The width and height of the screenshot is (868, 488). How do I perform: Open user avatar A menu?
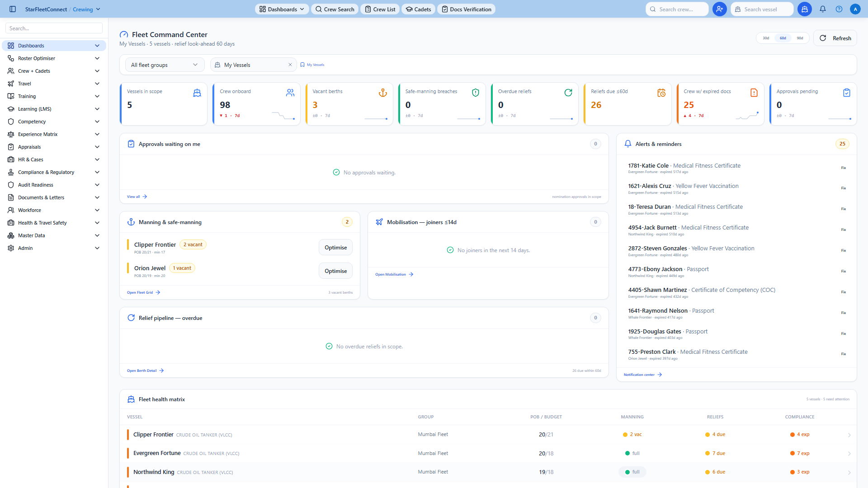pos(855,9)
